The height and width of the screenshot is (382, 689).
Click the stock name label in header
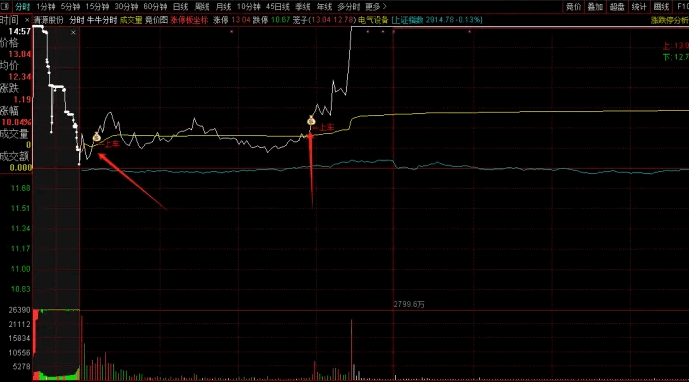coord(49,20)
